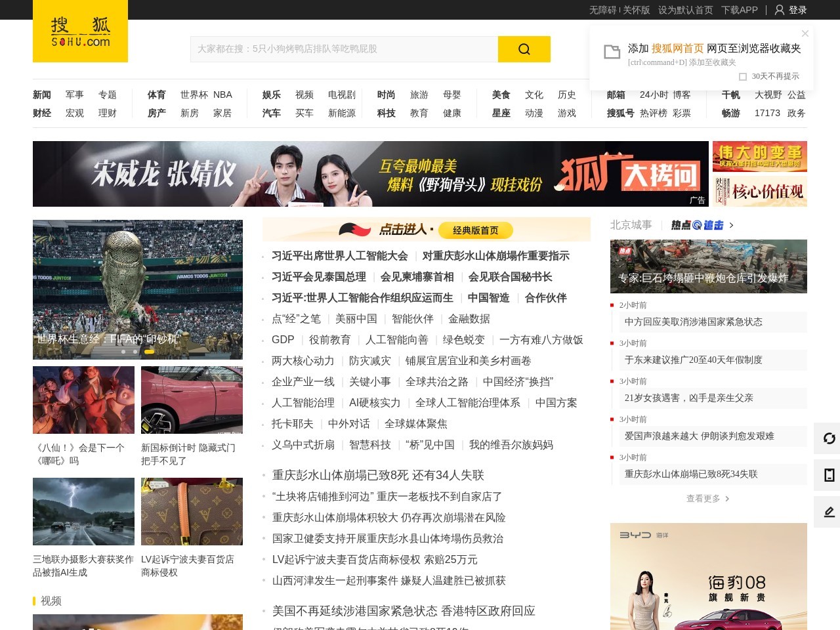Click the mobile phone icon on right sidebar

[x=829, y=475]
